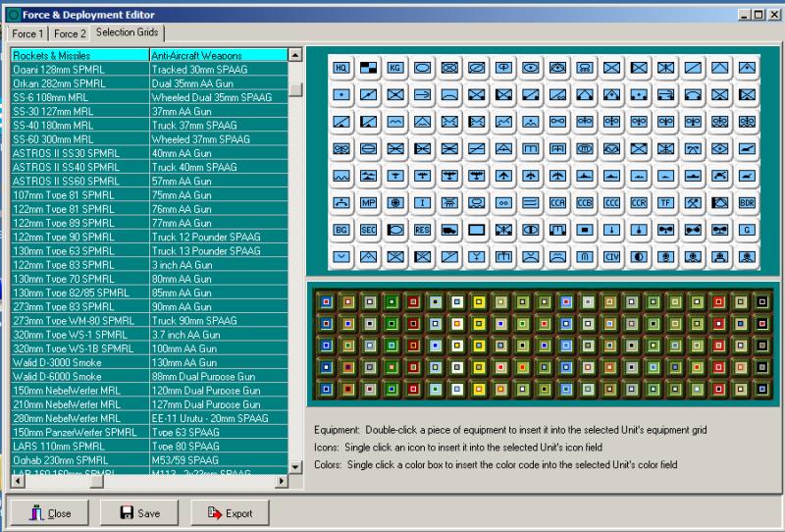The height and width of the screenshot is (532, 785).
Task: Select the half-filled circle unit icon
Action: coord(639,257)
